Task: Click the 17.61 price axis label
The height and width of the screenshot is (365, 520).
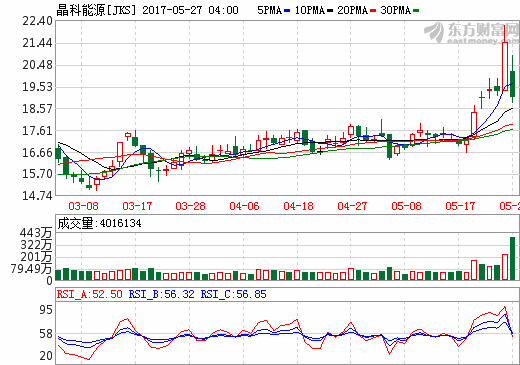Action: tap(37, 131)
